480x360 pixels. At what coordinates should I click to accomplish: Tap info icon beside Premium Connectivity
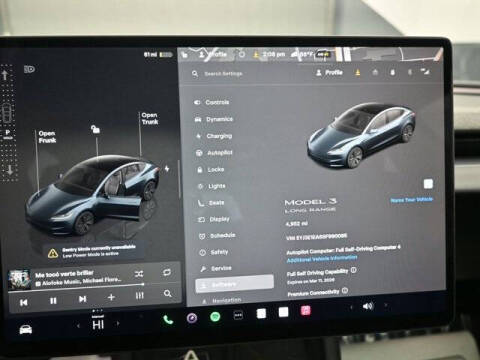point(345,290)
